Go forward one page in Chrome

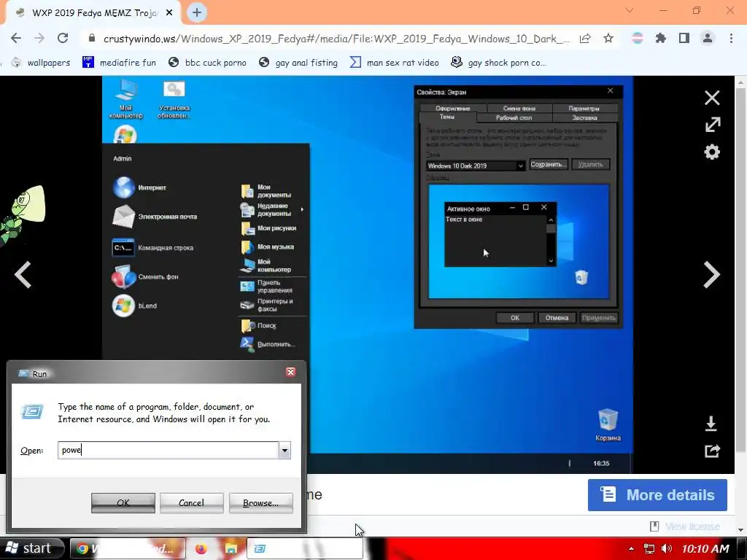(39, 38)
